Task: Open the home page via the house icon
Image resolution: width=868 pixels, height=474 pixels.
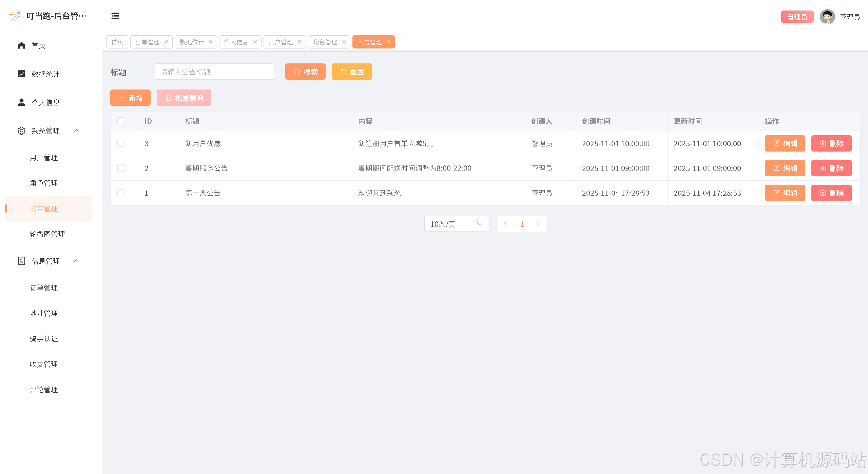Action: pos(21,45)
